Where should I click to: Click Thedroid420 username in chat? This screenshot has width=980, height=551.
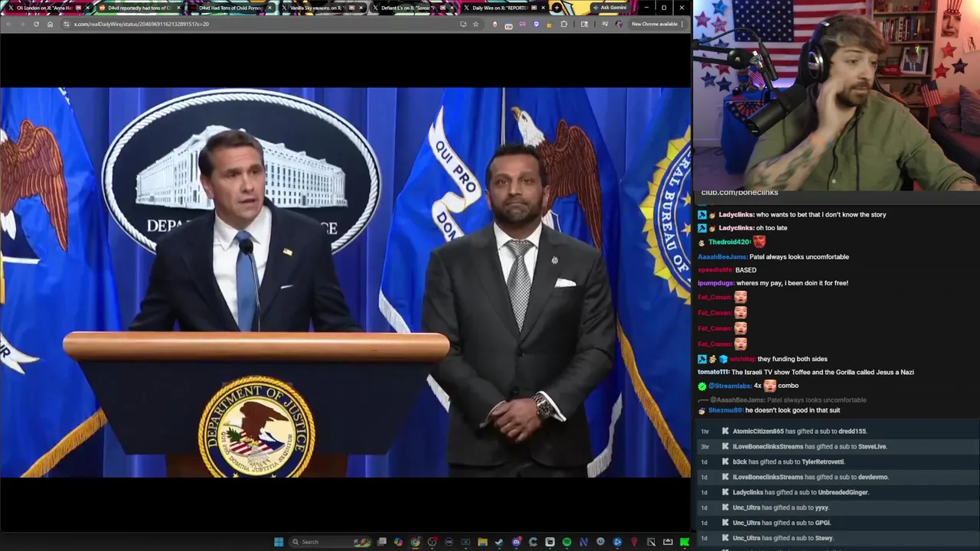tap(729, 242)
